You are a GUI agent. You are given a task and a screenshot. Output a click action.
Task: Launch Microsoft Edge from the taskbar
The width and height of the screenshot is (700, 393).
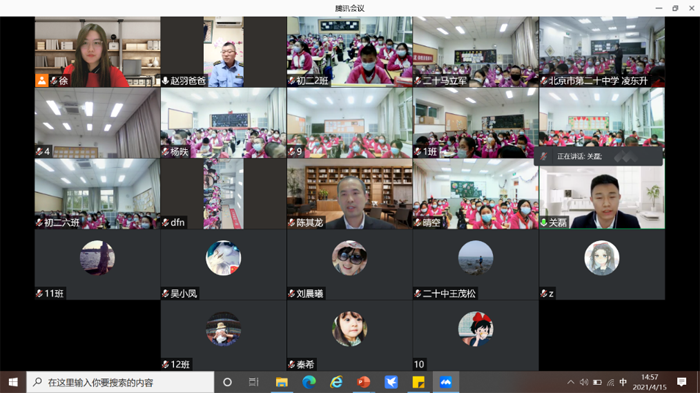[x=309, y=382]
